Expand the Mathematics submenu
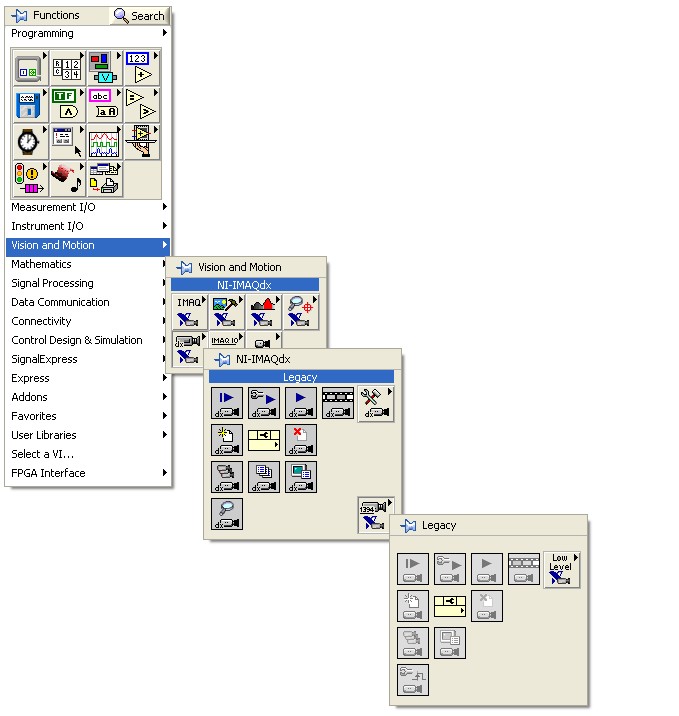This screenshot has height=716, width=679. click(x=88, y=264)
